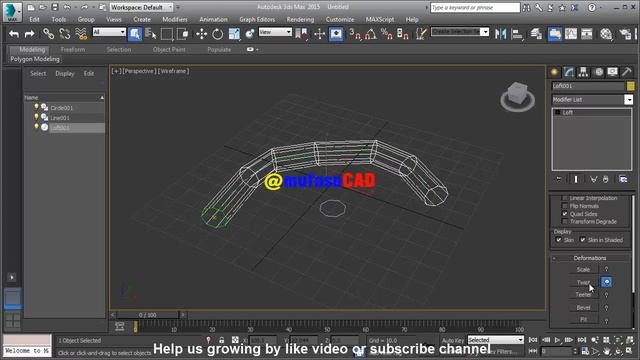The image size is (640, 360).
Task: Activate the Select Object tool
Action: click(x=135, y=34)
